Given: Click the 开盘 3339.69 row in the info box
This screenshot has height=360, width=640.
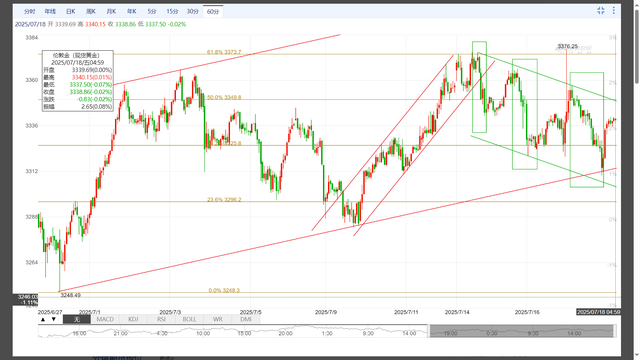Looking at the screenshot, I should [x=78, y=70].
